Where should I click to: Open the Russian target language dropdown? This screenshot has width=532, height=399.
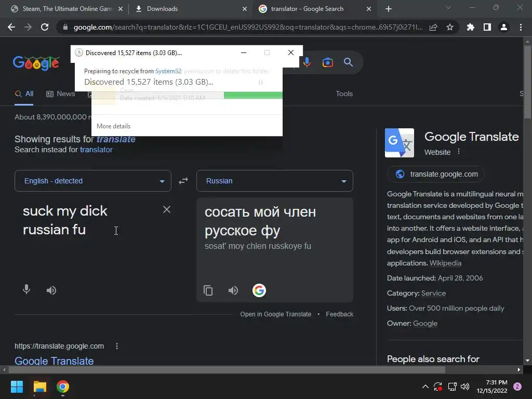(x=274, y=181)
